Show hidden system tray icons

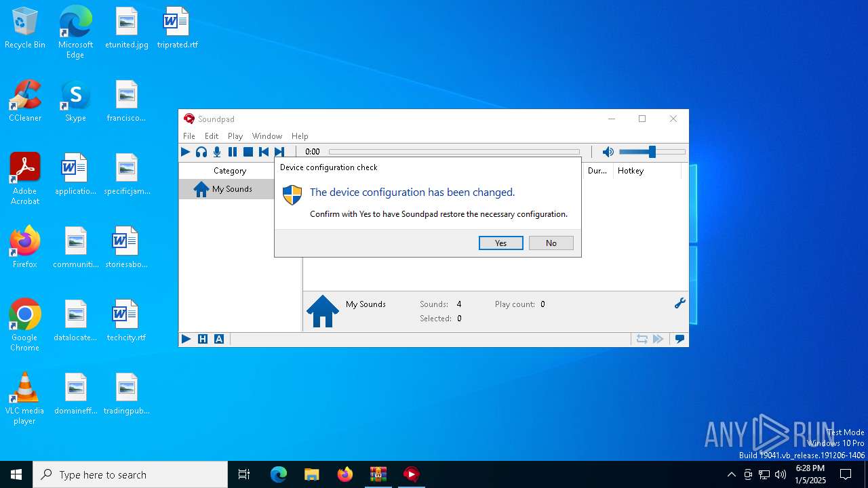pos(731,474)
